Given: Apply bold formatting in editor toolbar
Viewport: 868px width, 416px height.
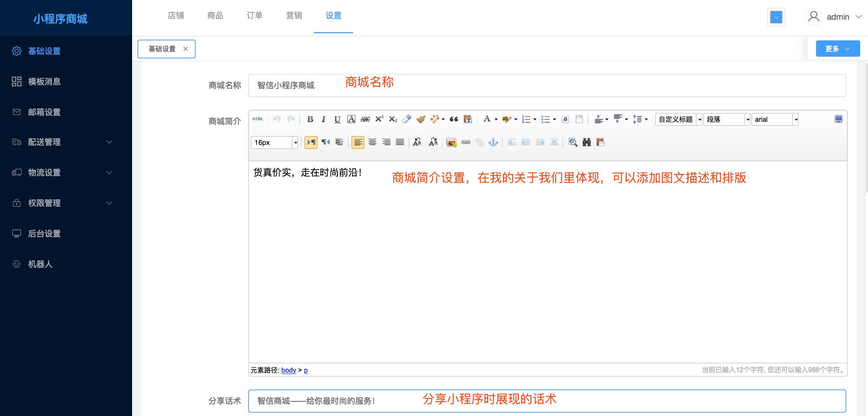Looking at the screenshot, I should click(310, 119).
